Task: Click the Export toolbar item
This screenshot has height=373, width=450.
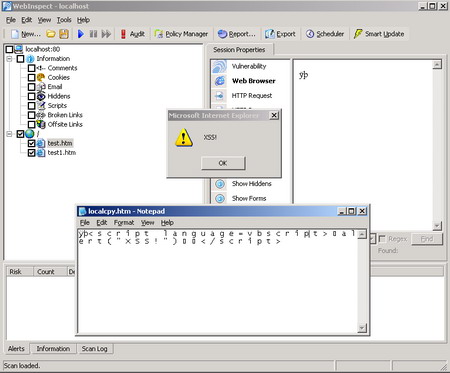Action: pos(280,34)
